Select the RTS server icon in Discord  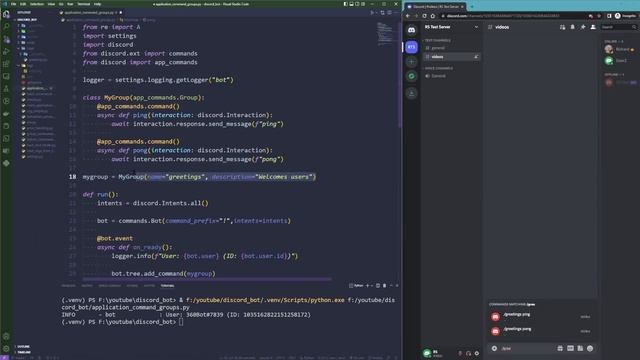(x=411, y=47)
